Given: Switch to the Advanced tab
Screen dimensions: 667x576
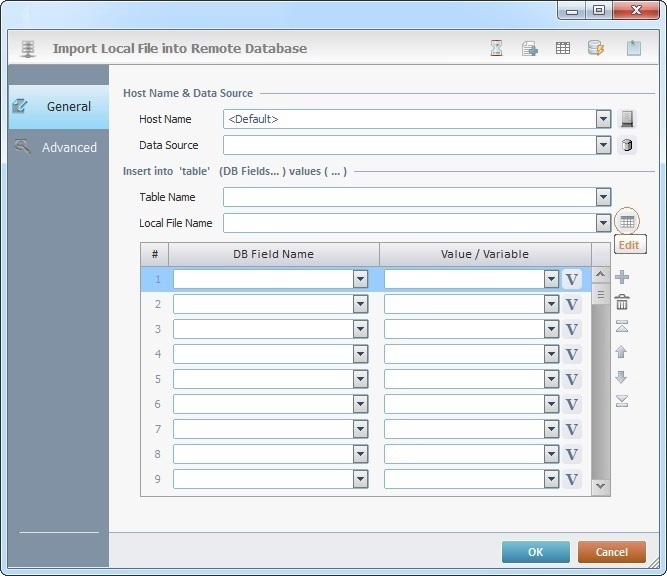Looking at the screenshot, I should [69, 147].
